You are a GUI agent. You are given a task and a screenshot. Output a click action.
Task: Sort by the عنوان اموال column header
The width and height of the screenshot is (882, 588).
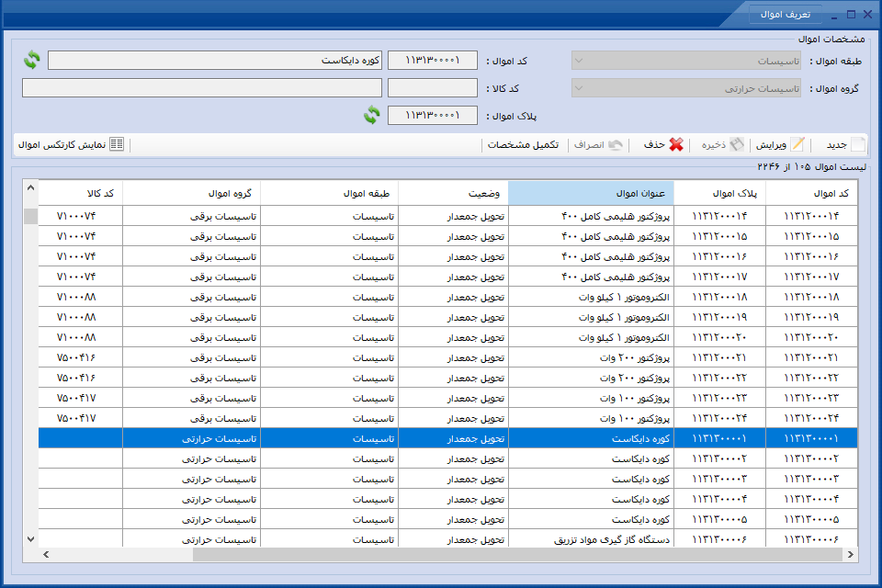[x=591, y=193]
